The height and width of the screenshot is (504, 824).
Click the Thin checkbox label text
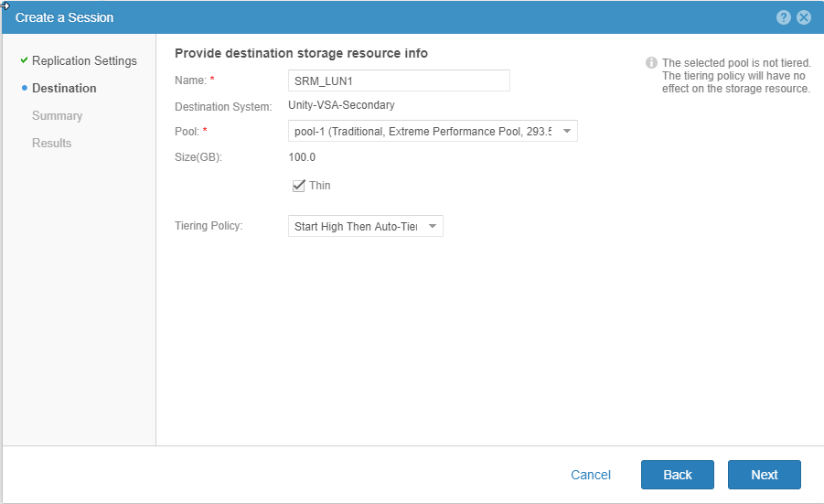pos(320,186)
